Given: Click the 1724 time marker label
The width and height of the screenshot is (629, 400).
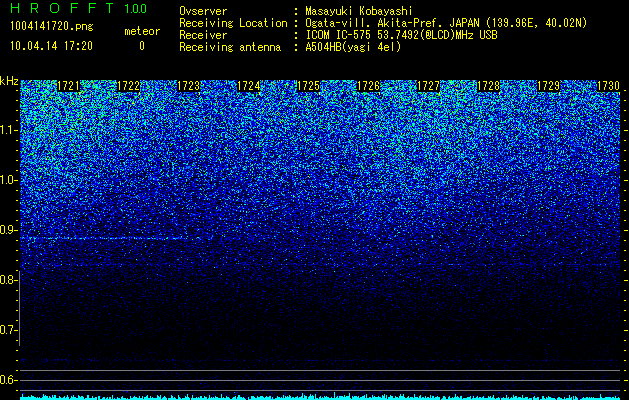Looking at the screenshot, I should pos(249,86).
